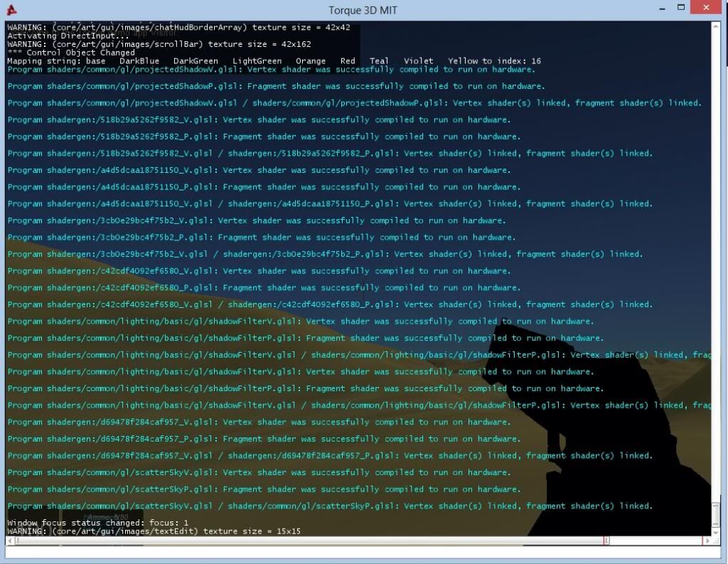This screenshot has height=564, width=728.
Task: Click the console's vertical scroll up arrow
Action: pos(717,26)
